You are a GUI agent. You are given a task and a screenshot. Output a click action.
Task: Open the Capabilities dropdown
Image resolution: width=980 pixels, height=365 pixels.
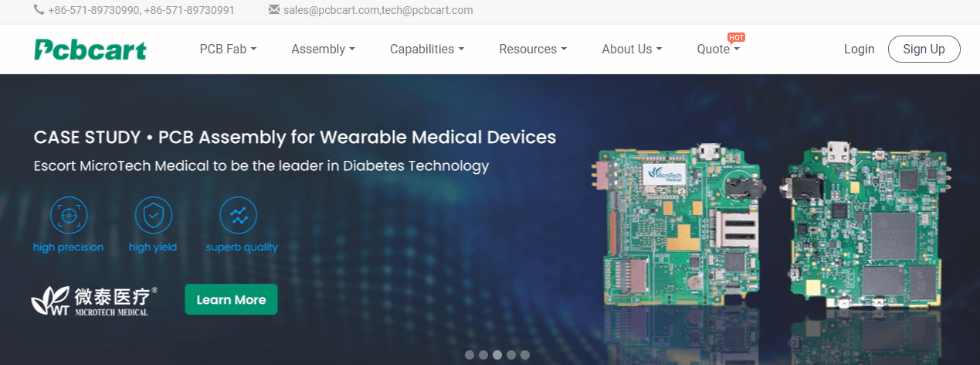coord(427,49)
